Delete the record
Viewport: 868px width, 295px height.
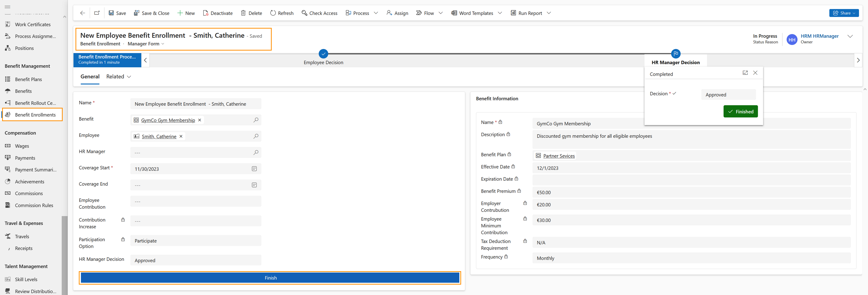click(251, 13)
